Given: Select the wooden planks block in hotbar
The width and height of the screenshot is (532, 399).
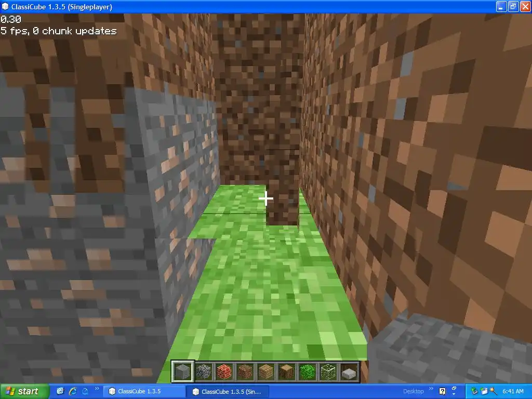Looking at the screenshot, I should (265, 372).
